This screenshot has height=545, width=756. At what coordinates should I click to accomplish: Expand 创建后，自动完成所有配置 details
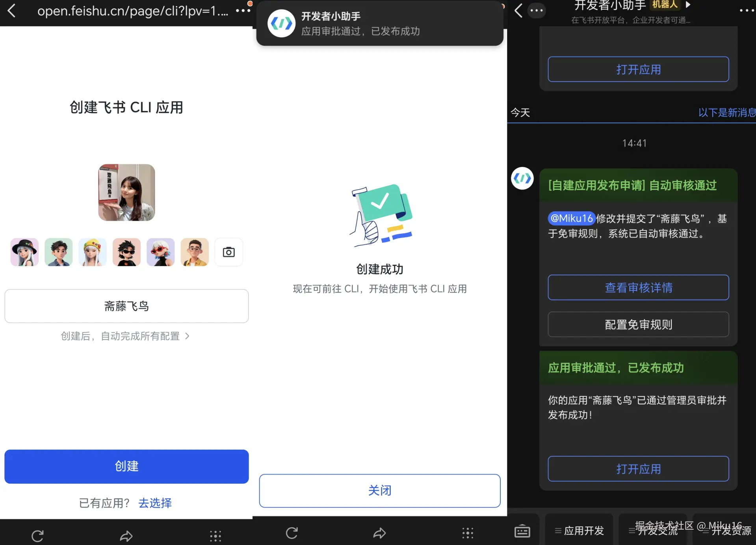pos(125,336)
